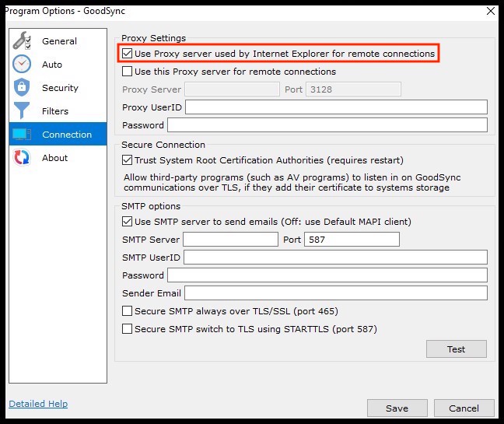Enable Secure SMTP switch using STARTTLS
The height and width of the screenshot is (424, 504).
127,329
